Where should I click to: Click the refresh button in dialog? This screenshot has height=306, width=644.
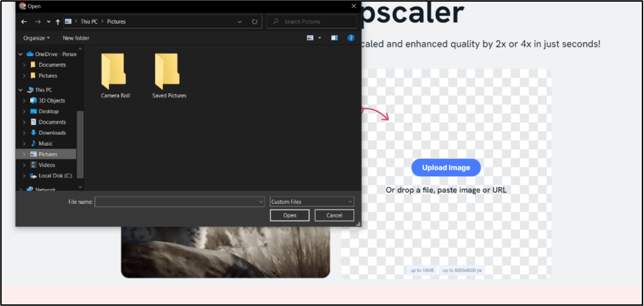click(255, 21)
